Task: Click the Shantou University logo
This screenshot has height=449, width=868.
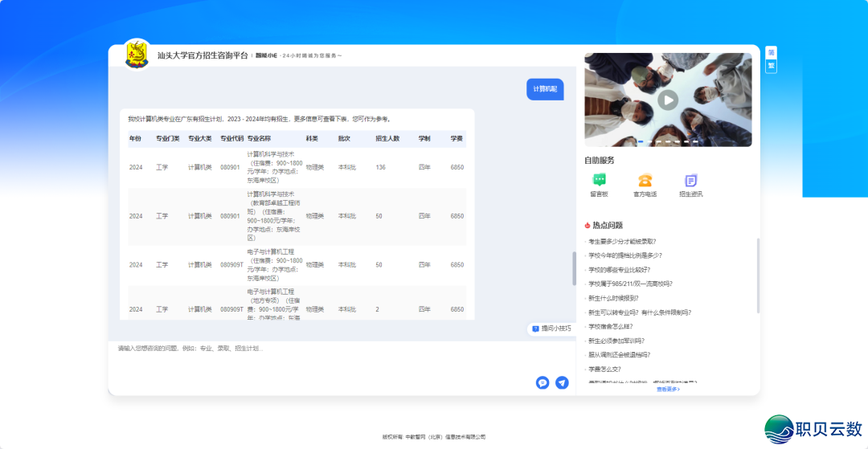Action: (137, 55)
